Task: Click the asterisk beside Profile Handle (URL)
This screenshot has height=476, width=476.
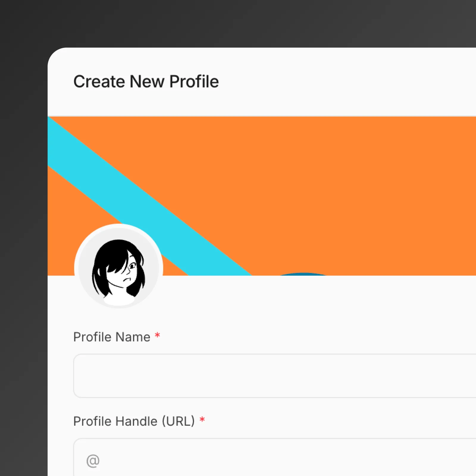Action: point(202,419)
